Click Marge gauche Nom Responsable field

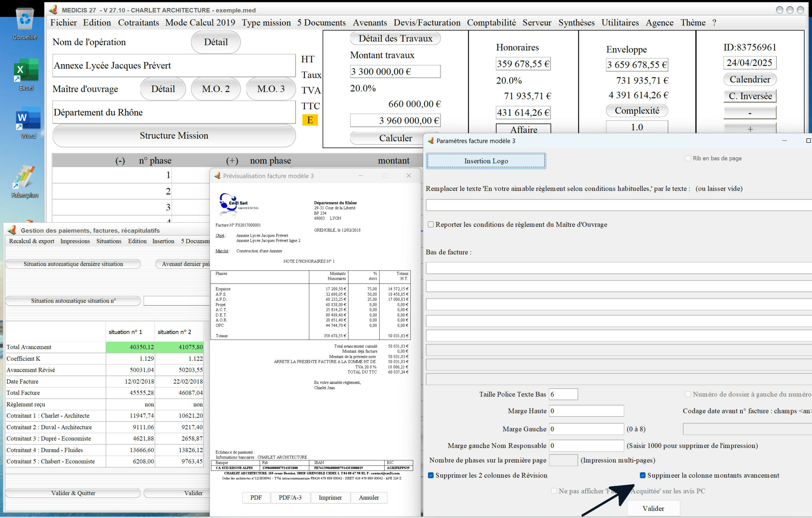pyautogui.click(x=586, y=445)
